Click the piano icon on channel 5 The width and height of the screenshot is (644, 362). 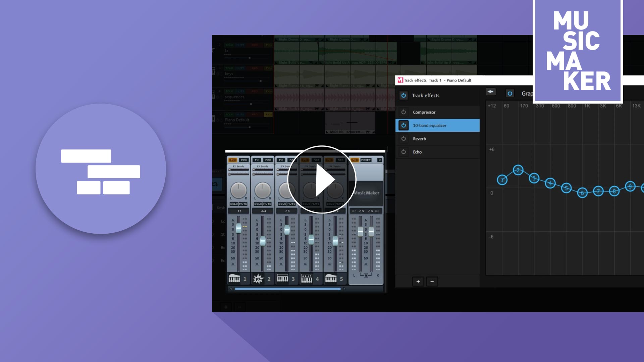[331, 278]
